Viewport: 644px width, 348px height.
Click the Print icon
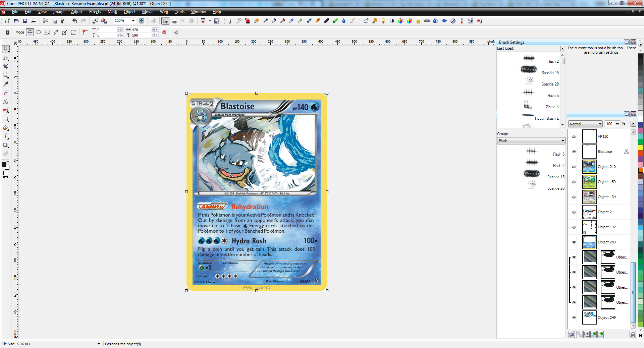[34, 21]
